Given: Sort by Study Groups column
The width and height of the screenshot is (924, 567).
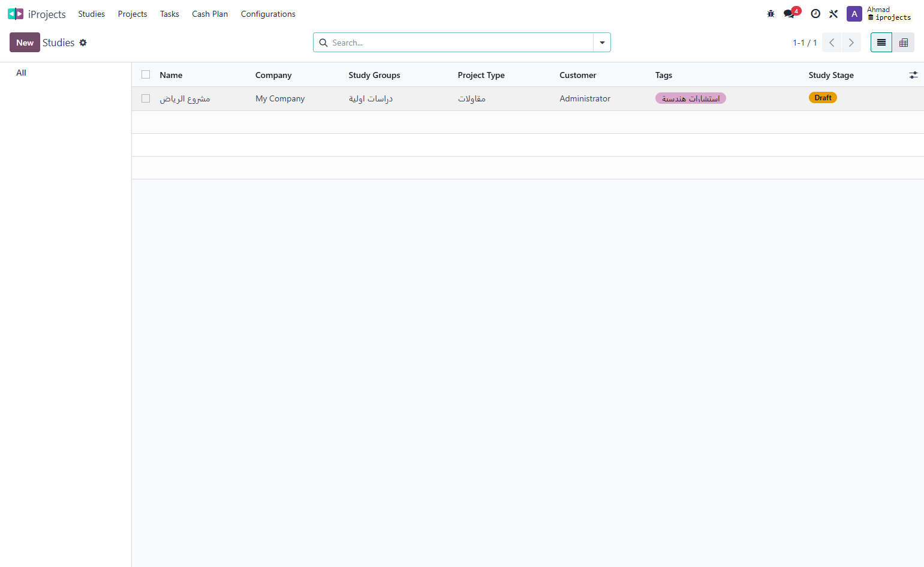Looking at the screenshot, I should click(x=374, y=75).
